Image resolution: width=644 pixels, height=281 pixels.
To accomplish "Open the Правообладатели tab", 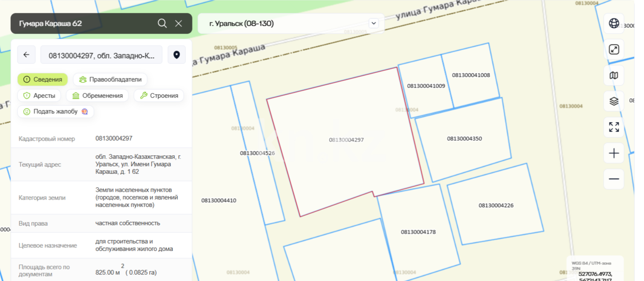I will [110, 79].
